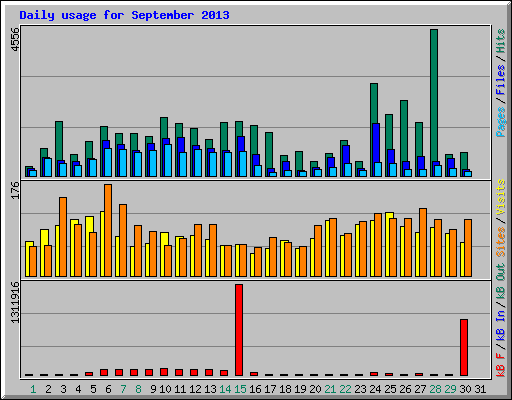Select day label 9 on the x-axis
This screenshot has width=512, height=400.
tap(153, 389)
